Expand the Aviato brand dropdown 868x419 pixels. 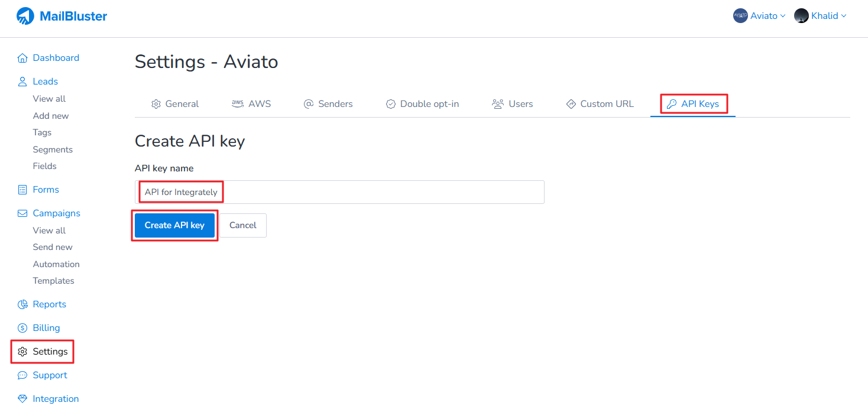click(x=759, y=16)
